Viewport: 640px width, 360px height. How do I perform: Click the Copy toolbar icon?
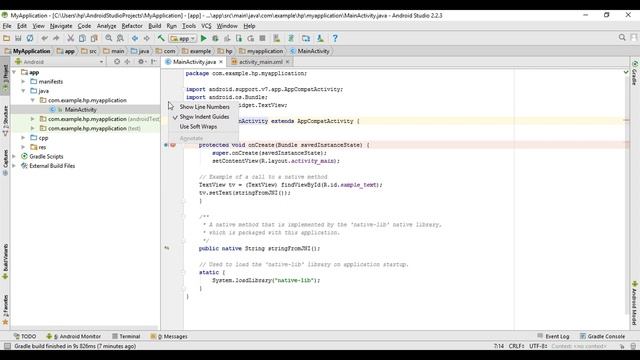point(82,38)
